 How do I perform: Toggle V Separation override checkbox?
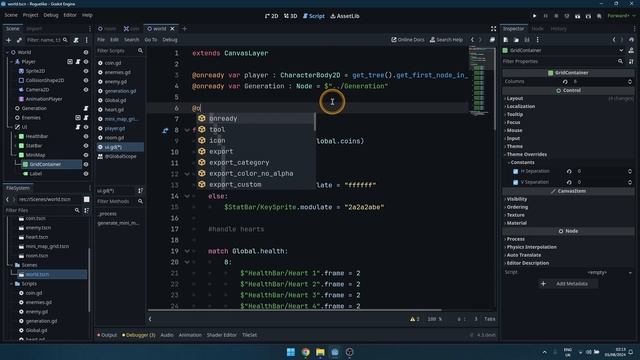[x=516, y=182]
